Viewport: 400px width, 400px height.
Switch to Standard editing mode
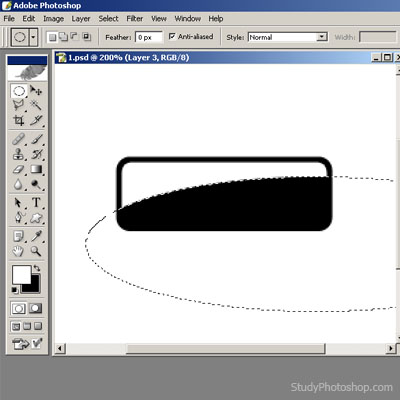point(19,309)
